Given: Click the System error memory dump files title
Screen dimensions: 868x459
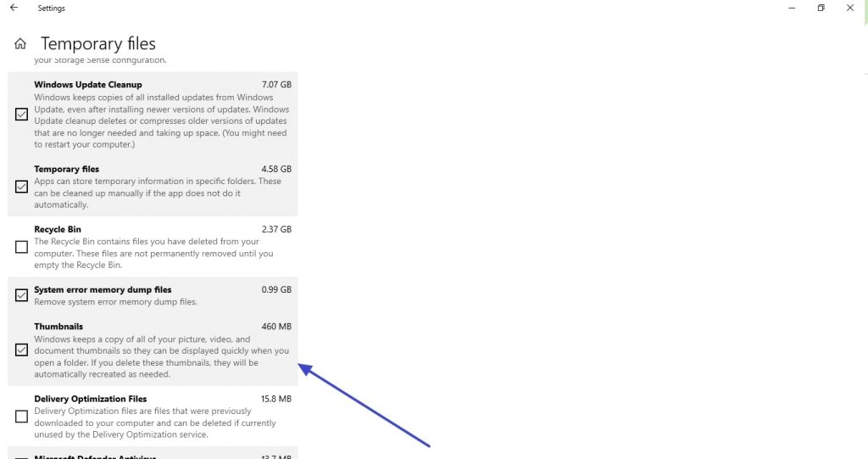Looking at the screenshot, I should click(103, 289).
